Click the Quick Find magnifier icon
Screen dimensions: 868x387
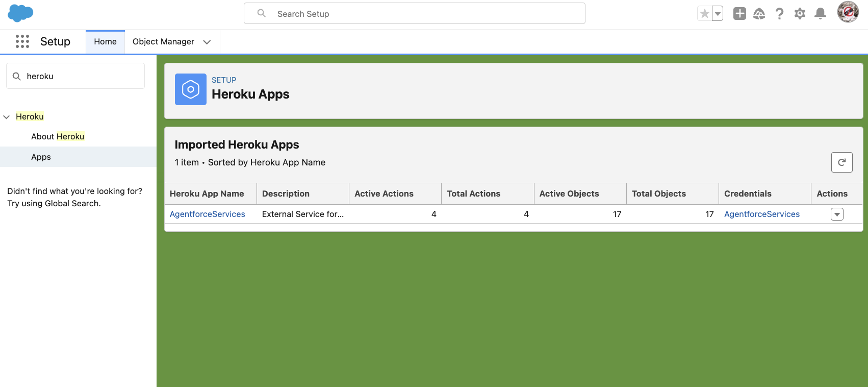tap(17, 76)
